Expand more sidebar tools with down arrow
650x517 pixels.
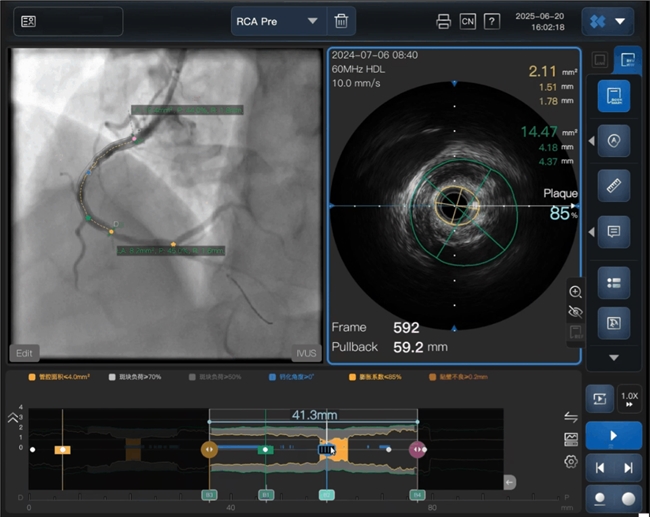tap(613, 357)
